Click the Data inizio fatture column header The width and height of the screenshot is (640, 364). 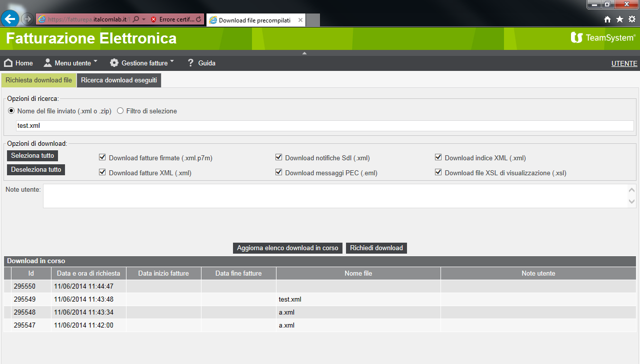pyautogui.click(x=163, y=273)
